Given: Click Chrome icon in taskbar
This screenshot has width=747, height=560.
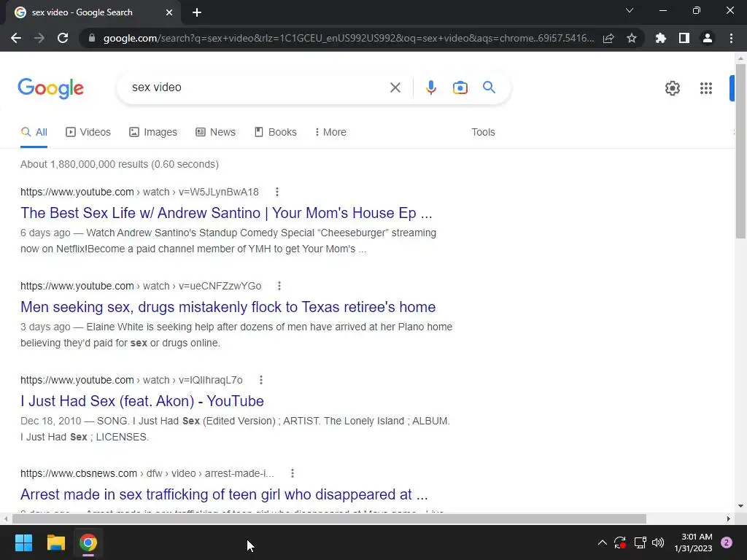Looking at the screenshot, I should tap(88, 542).
